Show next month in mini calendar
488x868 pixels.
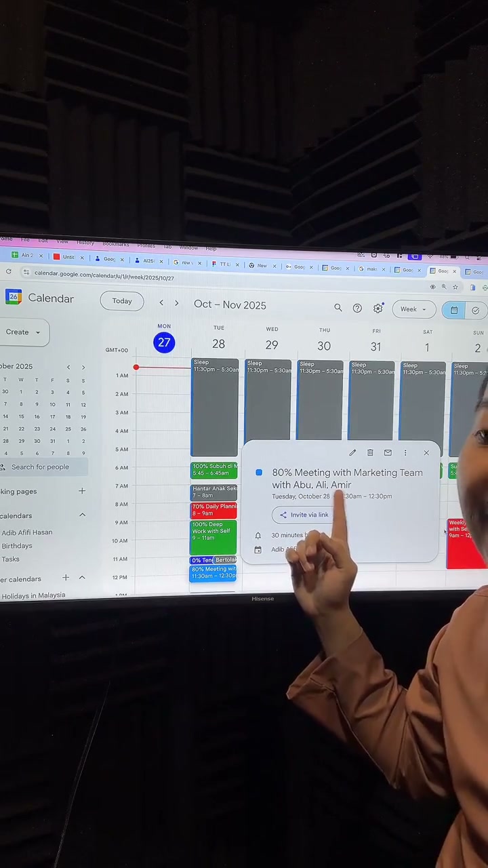click(83, 368)
